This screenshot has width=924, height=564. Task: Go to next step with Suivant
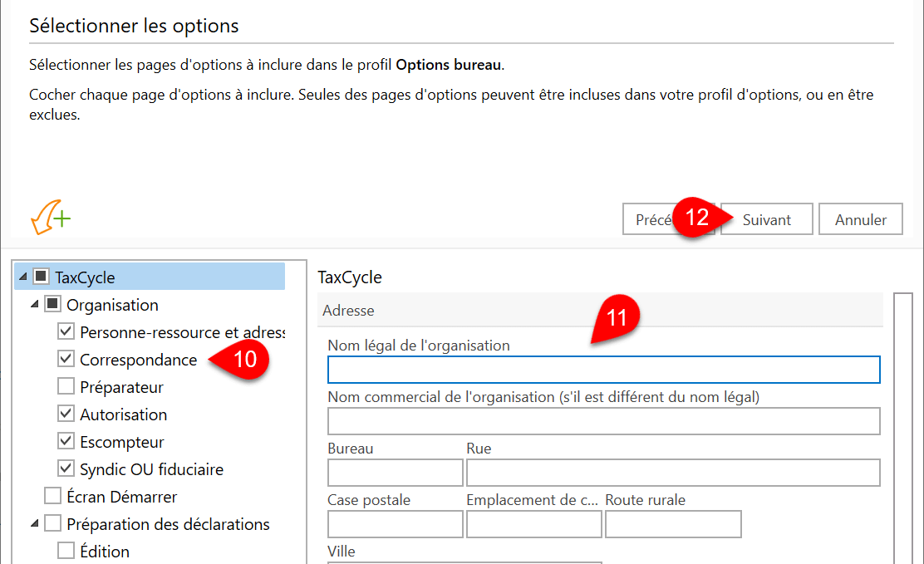pos(766,219)
